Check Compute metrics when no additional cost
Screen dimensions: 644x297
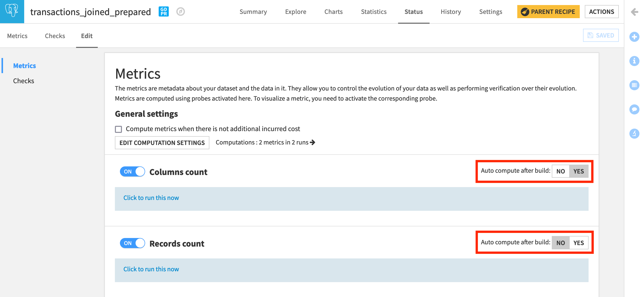(118, 129)
